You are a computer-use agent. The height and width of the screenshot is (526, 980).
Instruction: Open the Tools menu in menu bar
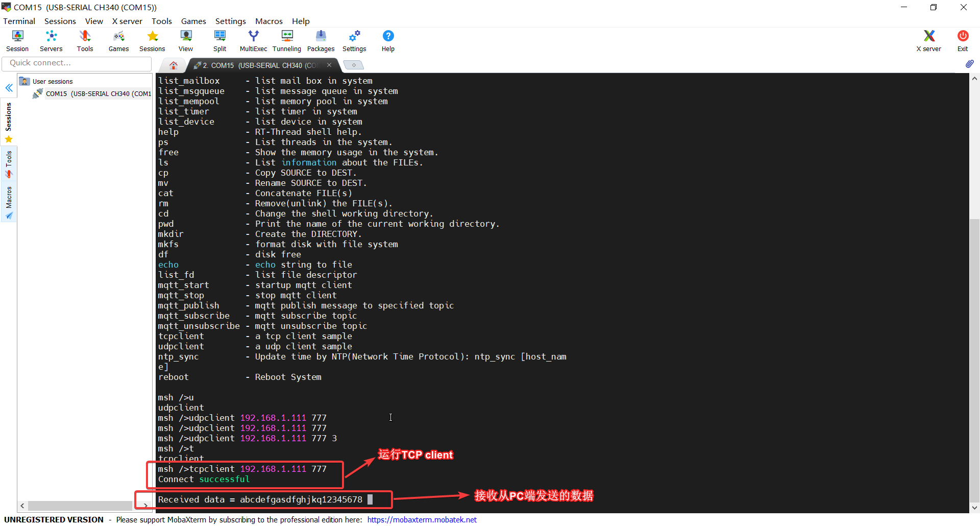161,21
